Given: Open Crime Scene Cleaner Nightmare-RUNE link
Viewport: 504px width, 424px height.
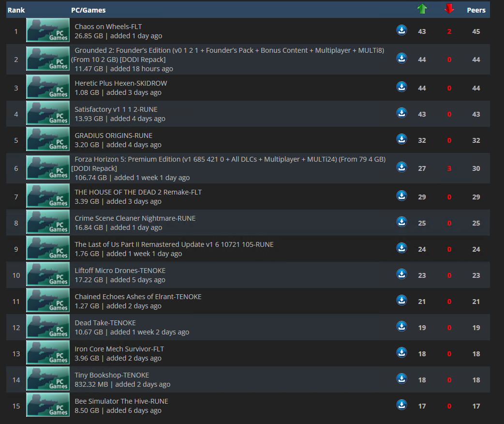Looking at the screenshot, I should [x=135, y=218].
